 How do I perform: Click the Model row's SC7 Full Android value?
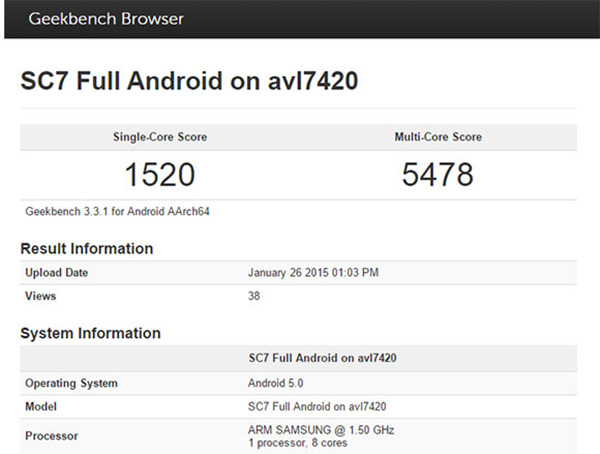[317, 406]
